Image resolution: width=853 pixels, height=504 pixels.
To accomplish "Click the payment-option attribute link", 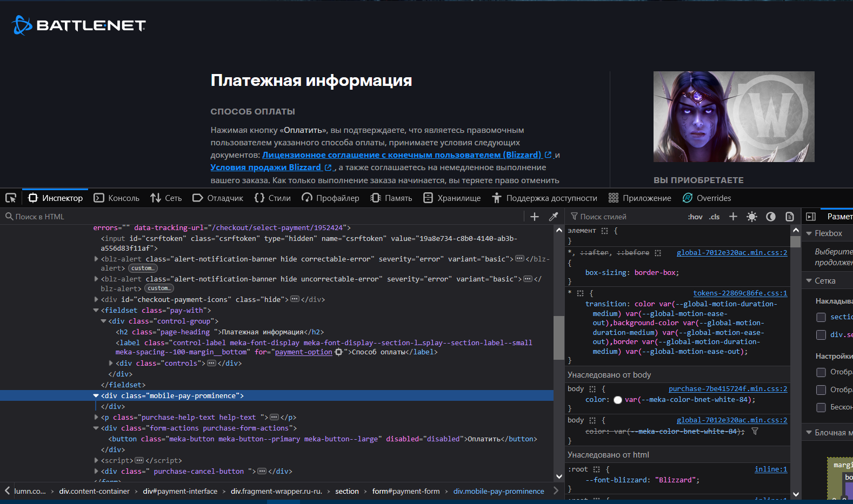I will coord(304,352).
